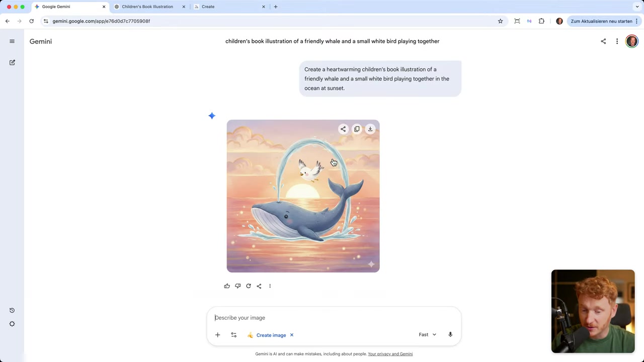This screenshot has width=644, height=362.
Task: Give a thumbs up to the response
Action: pos(227,286)
